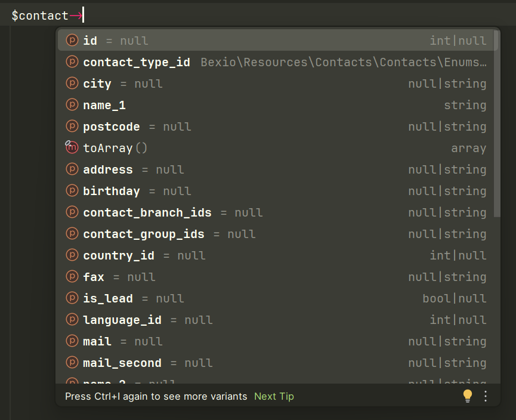Pick the address completion entry
This screenshot has width=516, height=420.
point(108,169)
